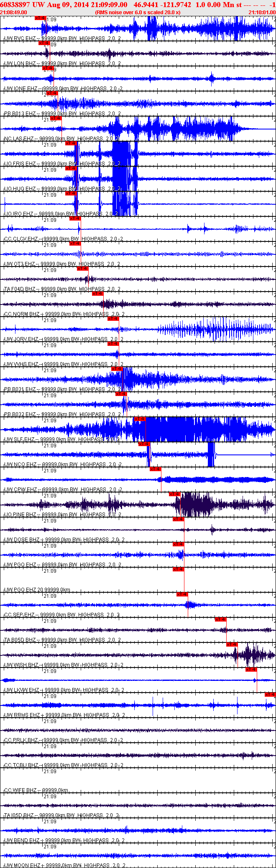Click the red pick flag on UW DOSE trace
Viewport: 276px width, 868px height.
coord(178,519)
